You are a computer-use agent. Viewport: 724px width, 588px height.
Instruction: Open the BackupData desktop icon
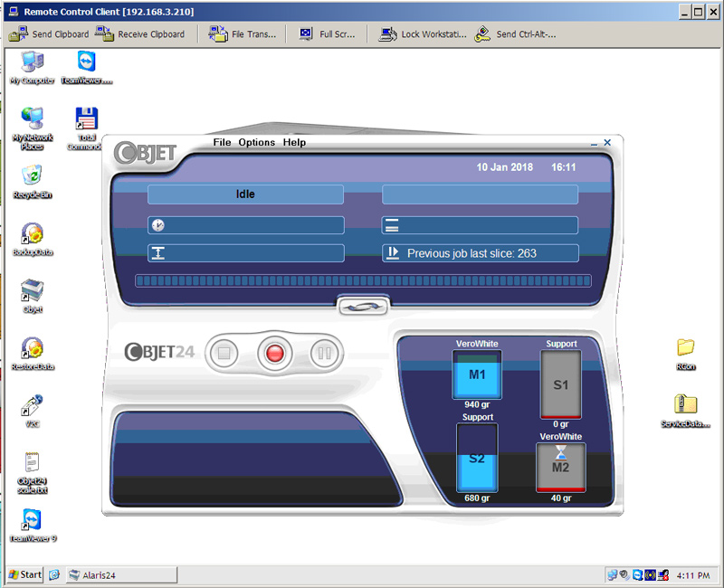[x=33, y=239]
